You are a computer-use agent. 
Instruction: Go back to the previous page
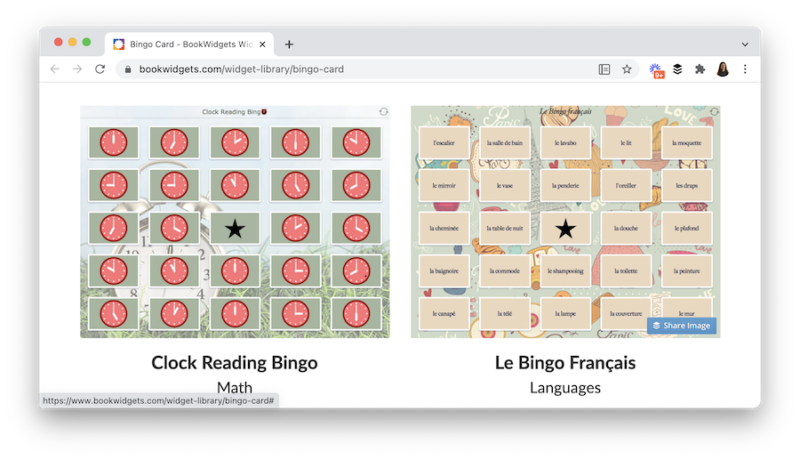pos(55,69)
